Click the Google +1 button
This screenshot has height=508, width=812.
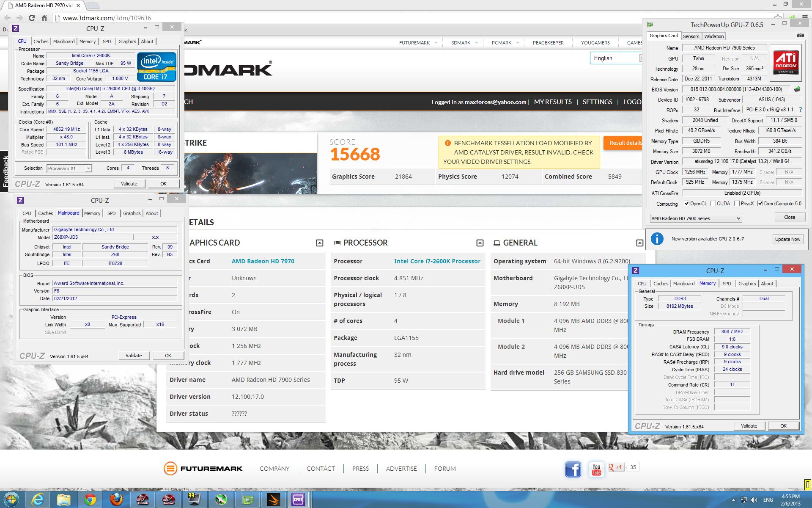(x=616, y=467)
